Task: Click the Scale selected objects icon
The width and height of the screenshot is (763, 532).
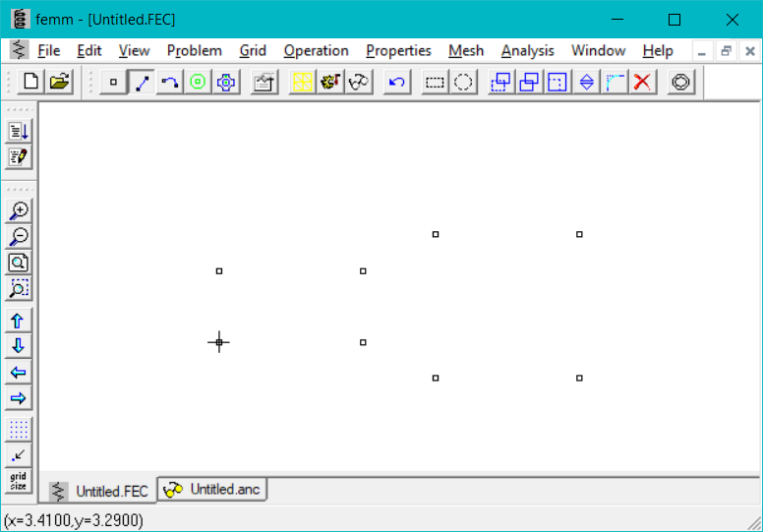Action: tap(558, 82)
